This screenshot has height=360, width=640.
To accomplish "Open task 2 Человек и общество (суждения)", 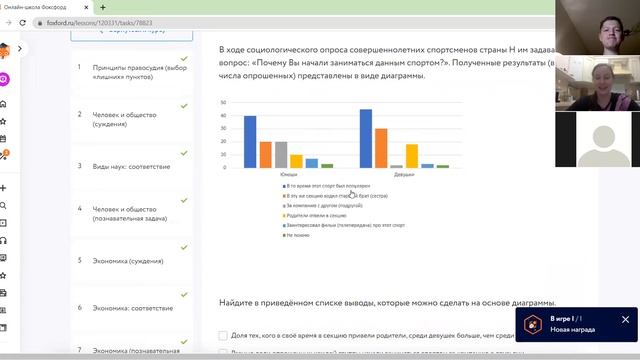I will tap(131, 119).
